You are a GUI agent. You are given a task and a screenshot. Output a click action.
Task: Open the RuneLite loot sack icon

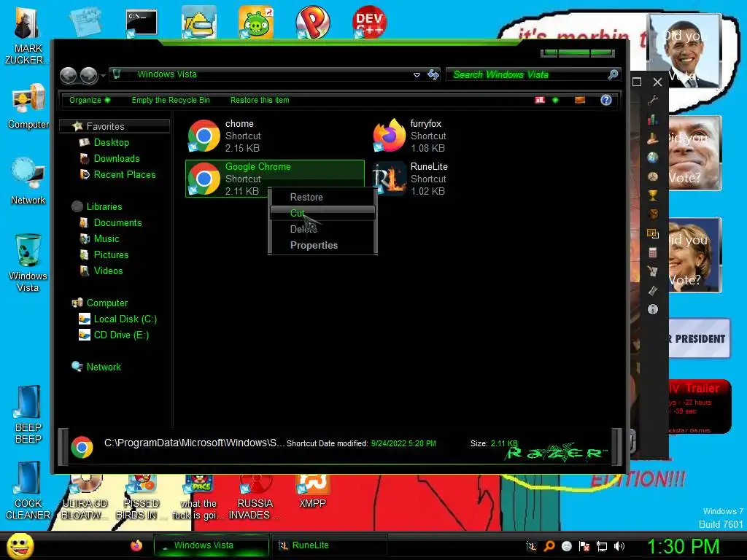[653, 214]
